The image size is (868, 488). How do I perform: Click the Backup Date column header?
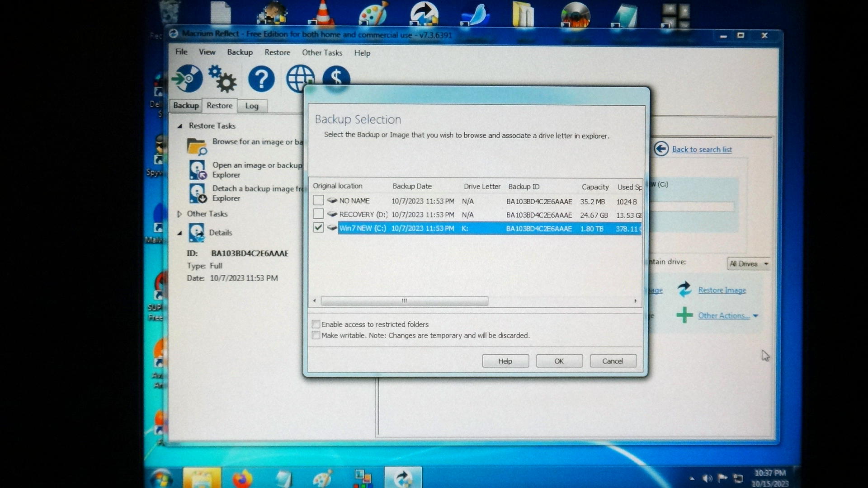pyautogui.click(x=412, y=186)
